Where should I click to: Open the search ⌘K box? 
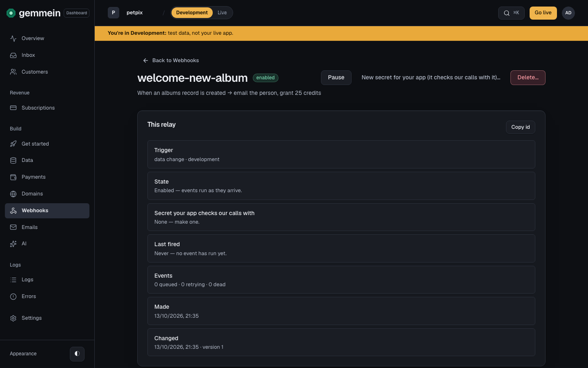coord(511,13)
